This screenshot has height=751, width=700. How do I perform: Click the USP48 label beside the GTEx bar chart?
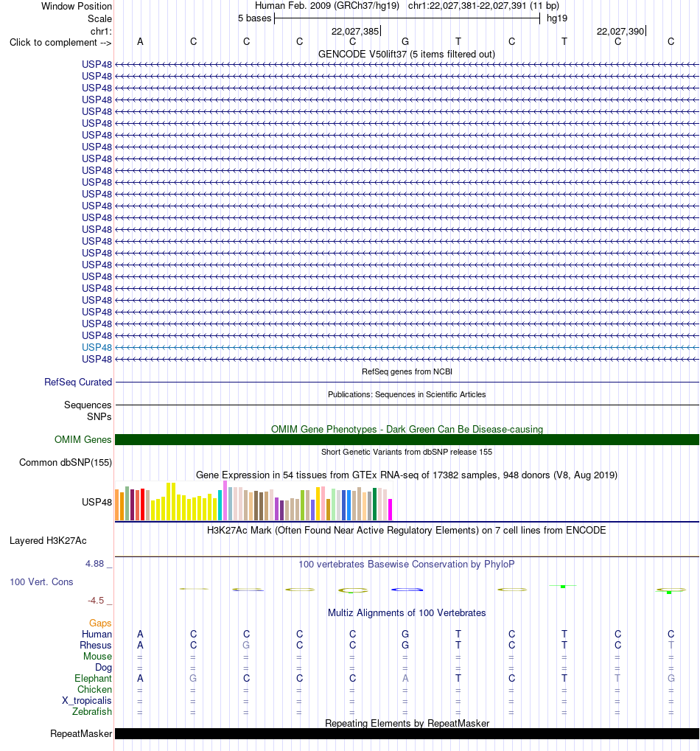(97, 502)
